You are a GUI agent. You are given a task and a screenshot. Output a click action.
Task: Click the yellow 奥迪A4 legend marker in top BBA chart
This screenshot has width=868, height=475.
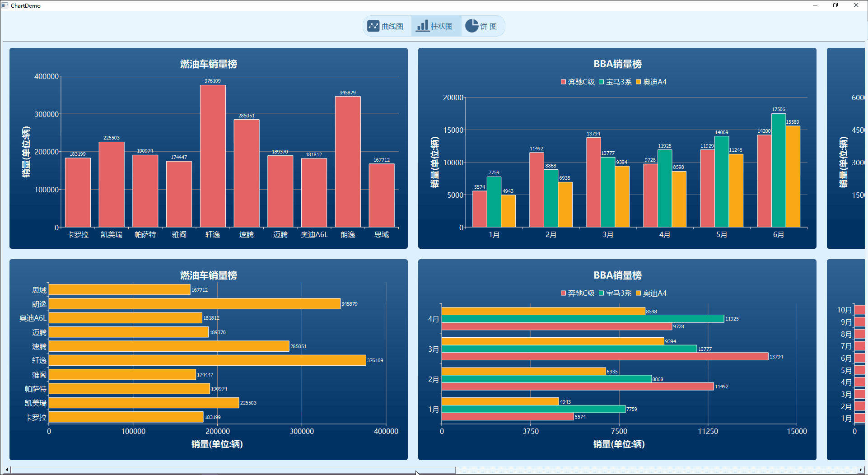tap(638, 82)
